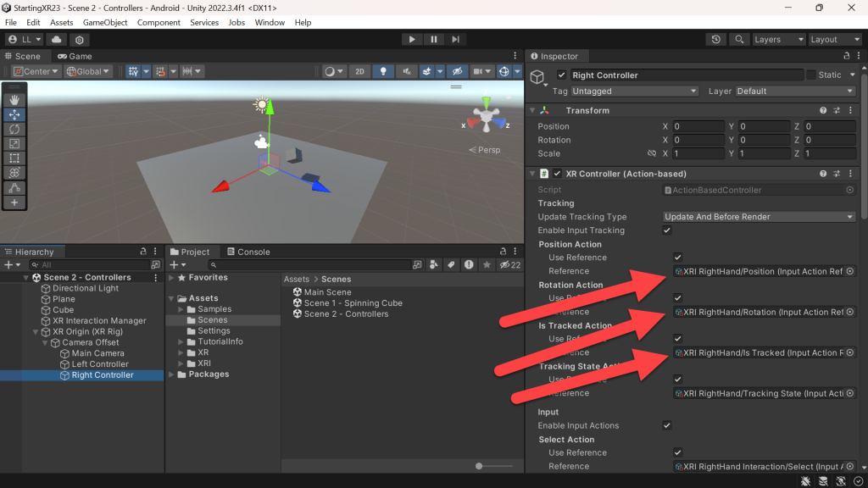The width and height of the screenshot is (868, 488).
Task: Open the Center pivot dropdown
Action: coord(36,71)
